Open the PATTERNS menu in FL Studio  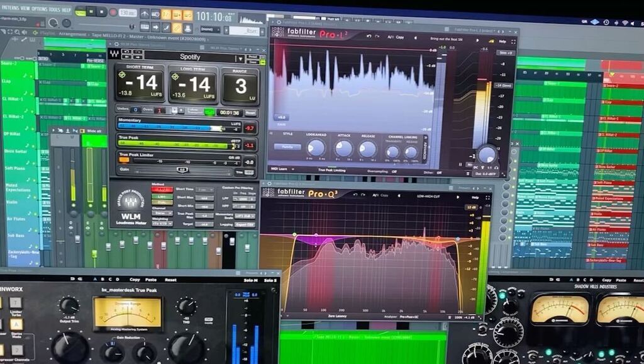[9, 8]
